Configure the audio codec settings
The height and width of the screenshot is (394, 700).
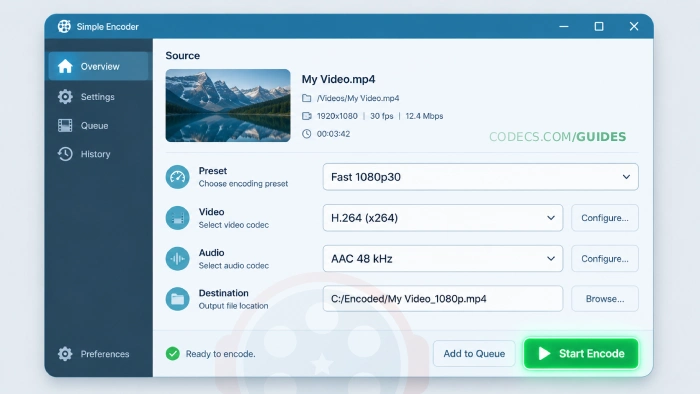point(605,258)
